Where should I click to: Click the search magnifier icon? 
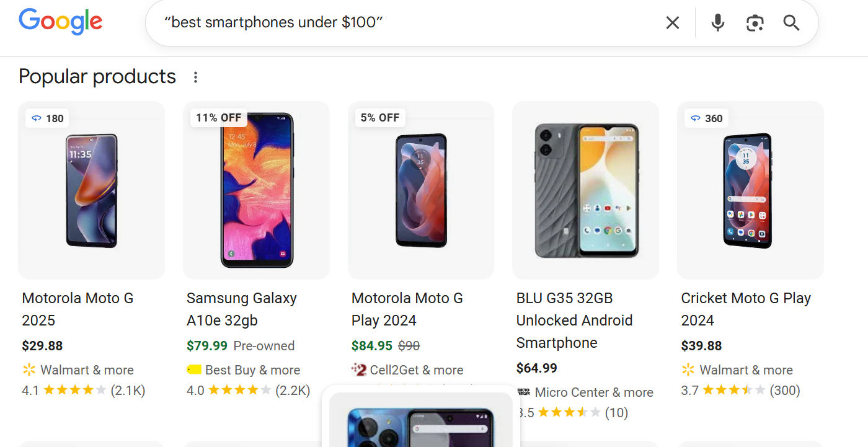[791, 22]
